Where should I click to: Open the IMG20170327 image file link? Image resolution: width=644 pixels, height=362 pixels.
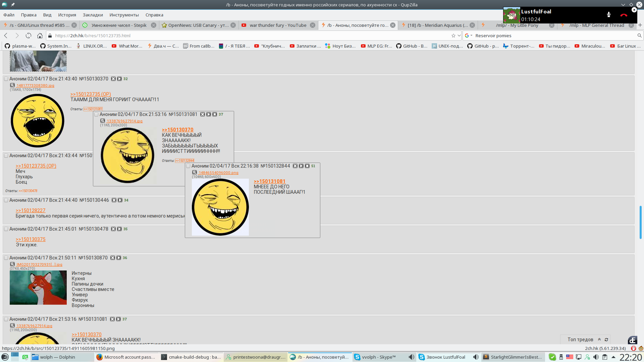39,264
